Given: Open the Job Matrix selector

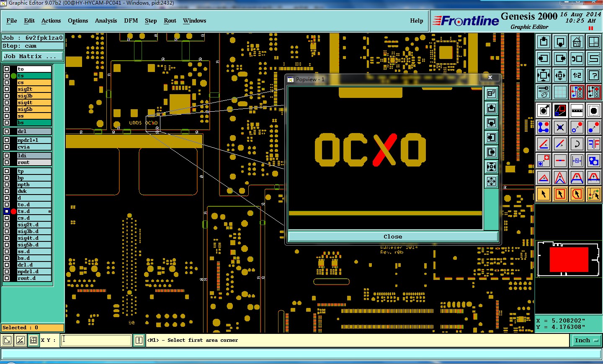Looking at the screenshot, I should point(33,56).
